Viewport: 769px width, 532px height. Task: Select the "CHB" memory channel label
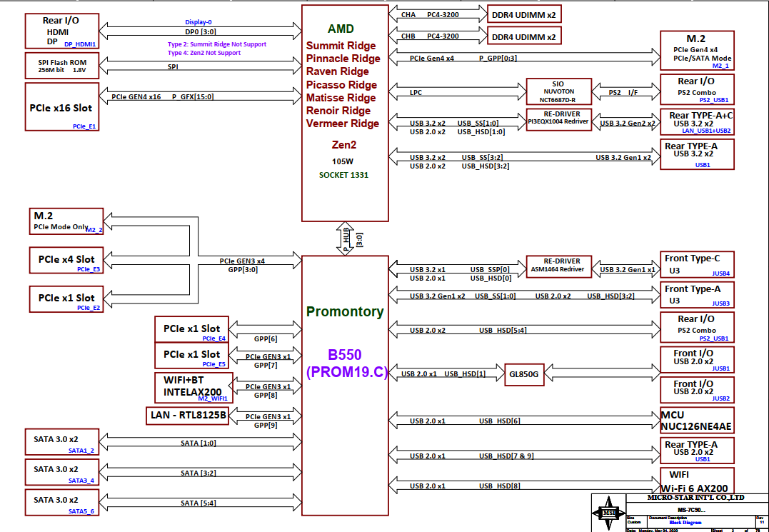coord(408,36)
